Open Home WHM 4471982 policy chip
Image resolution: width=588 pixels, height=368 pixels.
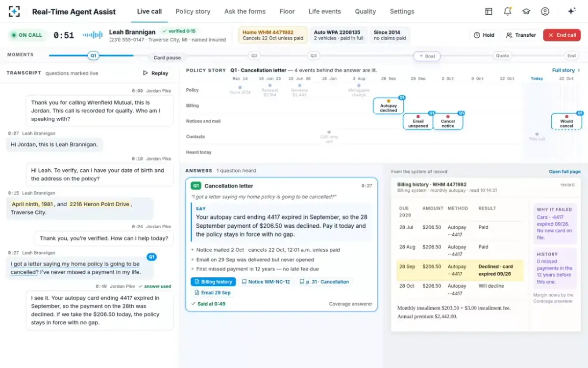pos(273,35)
